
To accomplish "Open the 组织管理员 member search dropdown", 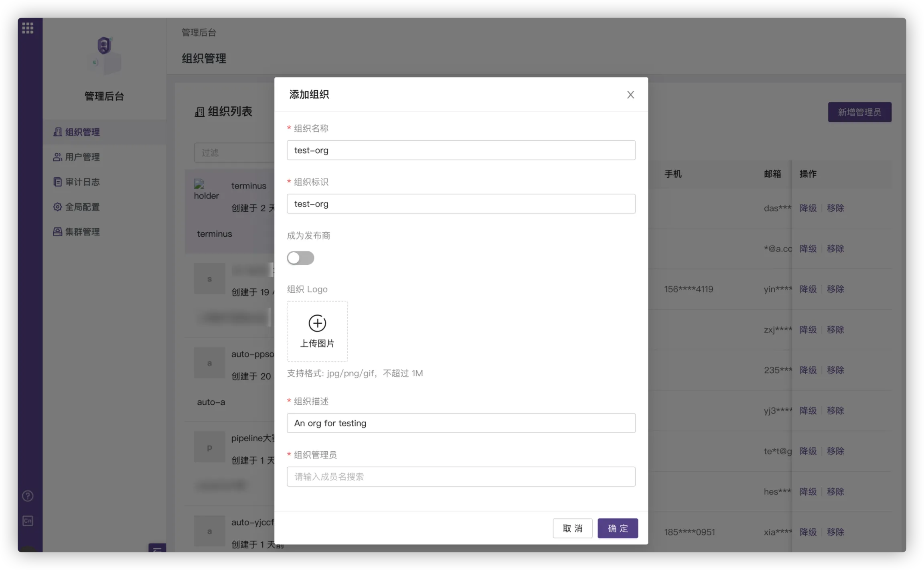I will (x=461, y=477).
